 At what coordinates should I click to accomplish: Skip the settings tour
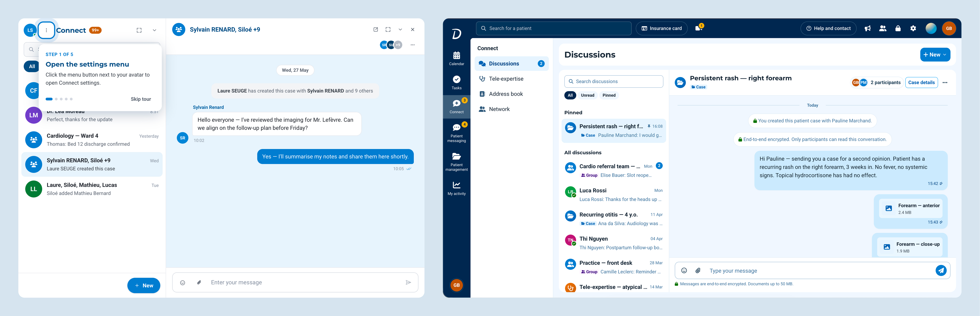tap(141, 99)
